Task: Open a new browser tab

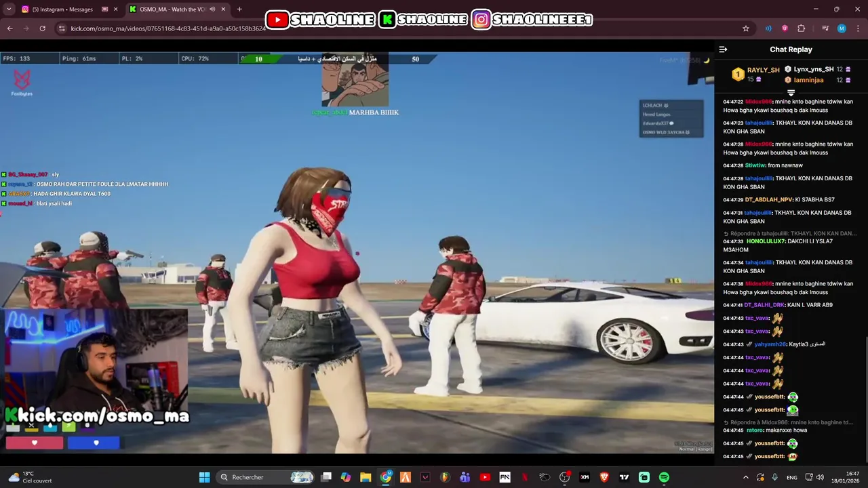Action: point(239,9)
